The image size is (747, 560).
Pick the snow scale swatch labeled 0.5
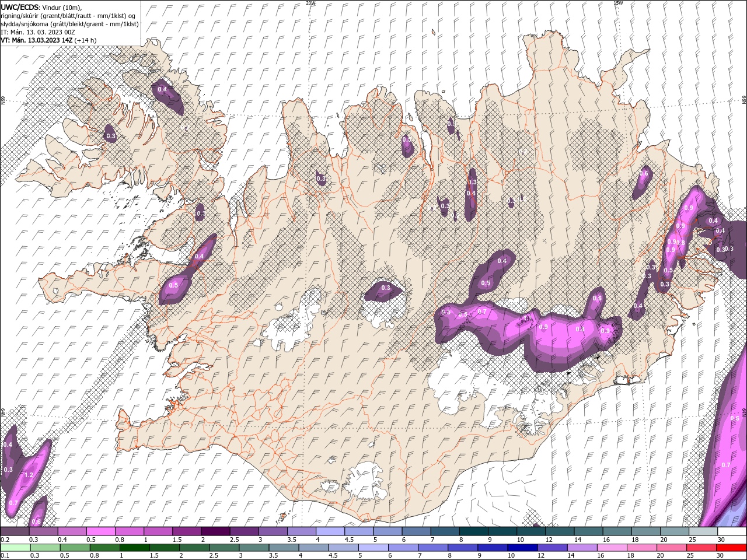coord(100,531)
